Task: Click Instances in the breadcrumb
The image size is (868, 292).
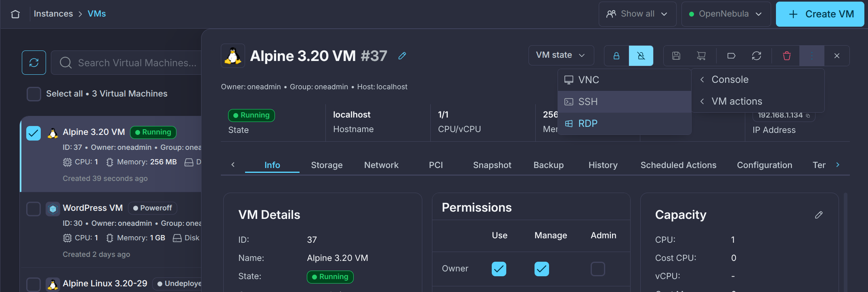Action: pos(53,14)
